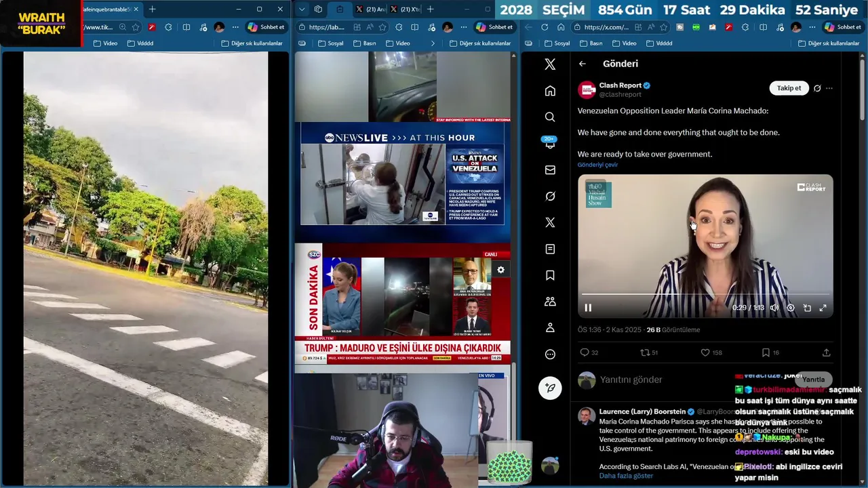Open Sosyal bookmarks folder in X window
Image resolution: width=868 pixels, height=488 pixels.
tap(556, 43)
